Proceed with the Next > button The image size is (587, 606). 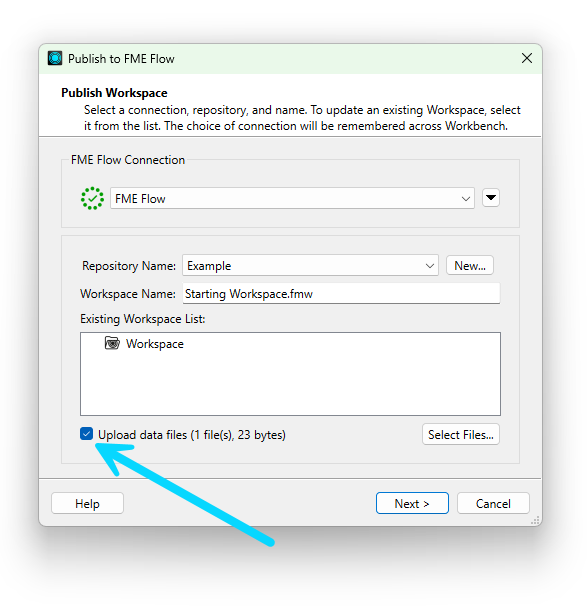point(412,503)
